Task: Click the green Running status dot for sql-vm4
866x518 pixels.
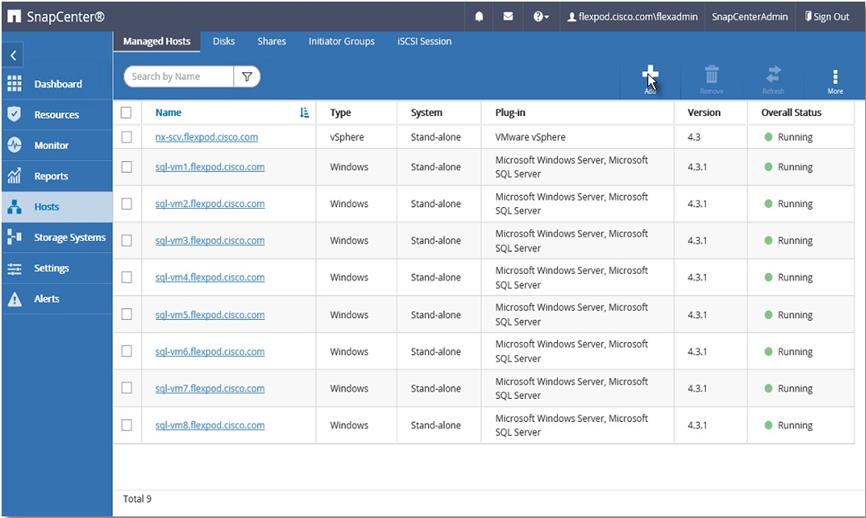Action: point(768,277)
